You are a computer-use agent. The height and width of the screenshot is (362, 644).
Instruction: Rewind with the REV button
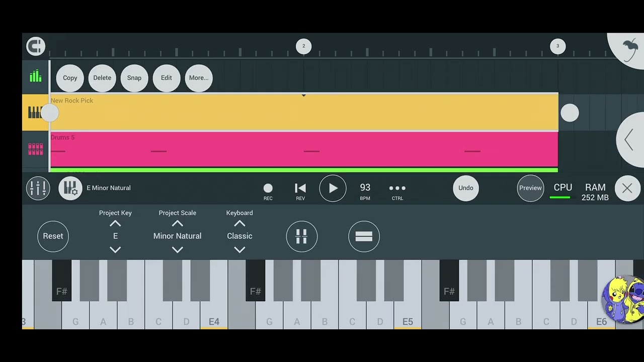(300, 191)
